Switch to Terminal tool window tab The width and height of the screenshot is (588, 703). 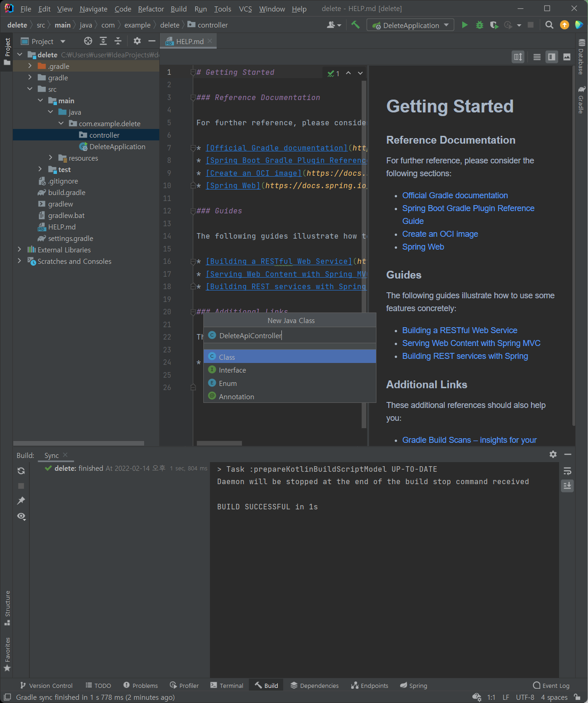coord(227,686)
